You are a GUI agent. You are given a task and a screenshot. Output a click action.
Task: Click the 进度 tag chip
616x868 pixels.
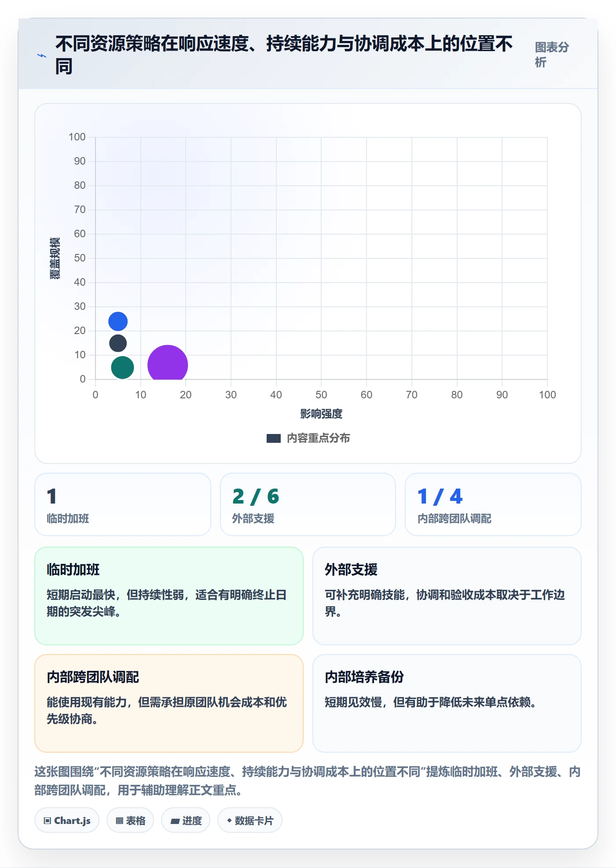(186, 820)
